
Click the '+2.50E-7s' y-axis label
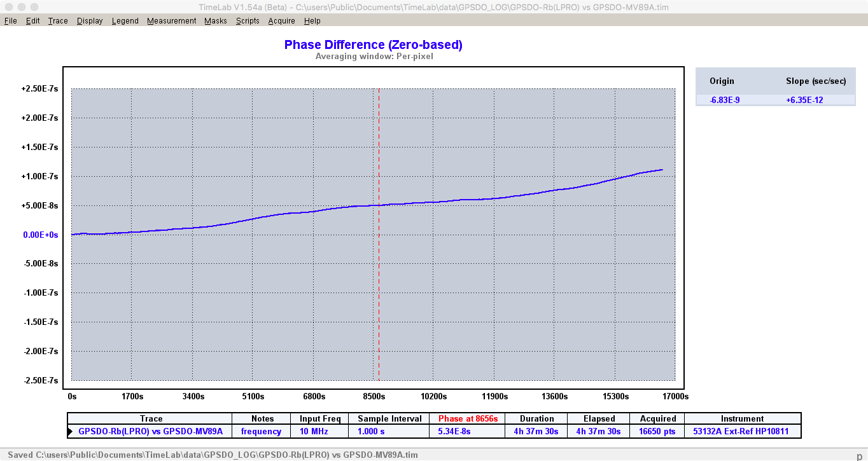pyautogui.click(x=40, y=88)
